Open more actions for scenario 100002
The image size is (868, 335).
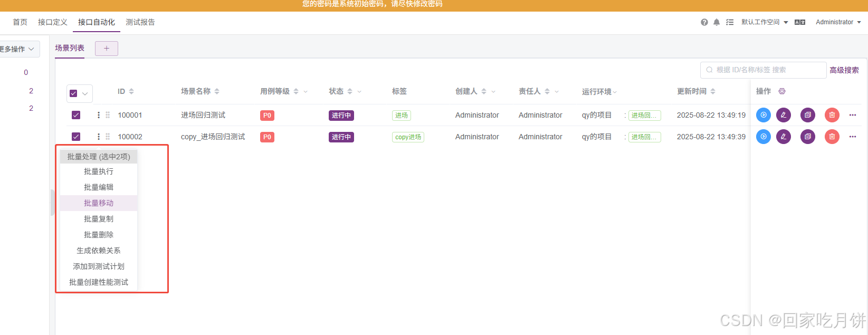coord(853,137)
